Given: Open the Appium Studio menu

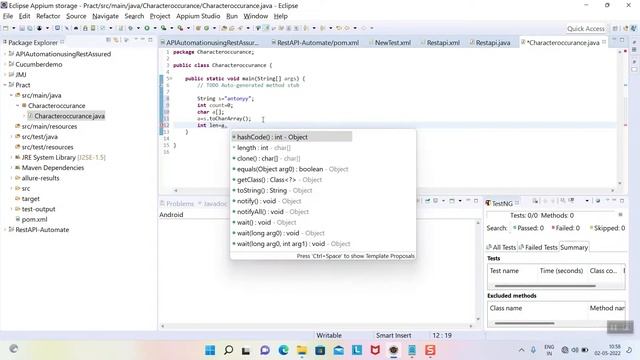Looking at the screenshot, I should 198,16.
